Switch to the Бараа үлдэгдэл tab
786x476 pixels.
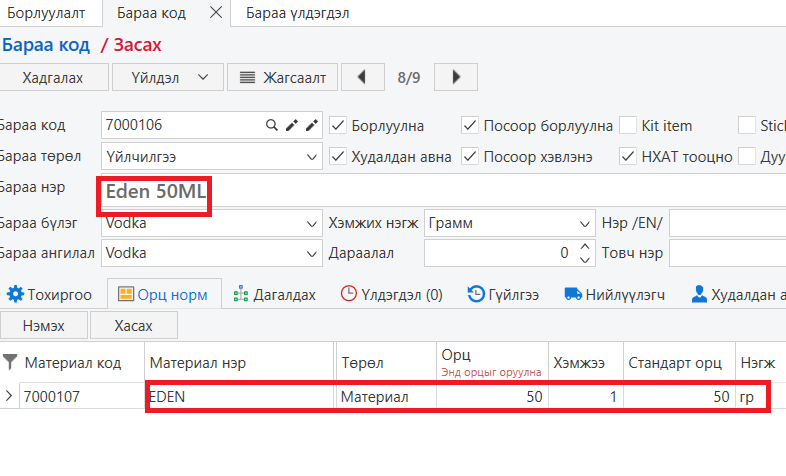tap(297, 13)
